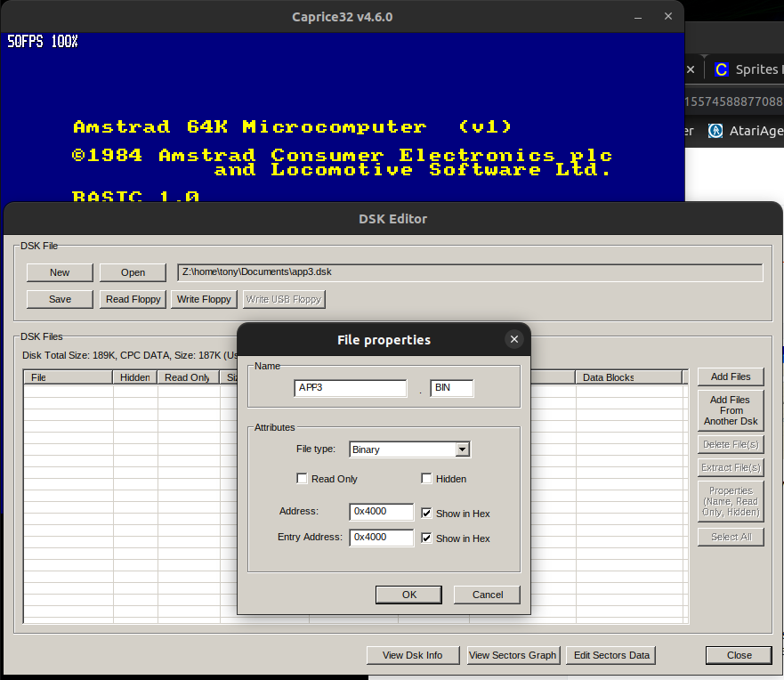Image resolution: width=784 pixels, height=680 pixels.
Task: Click the DSK file path field
Action: click(x=470, y=272)
